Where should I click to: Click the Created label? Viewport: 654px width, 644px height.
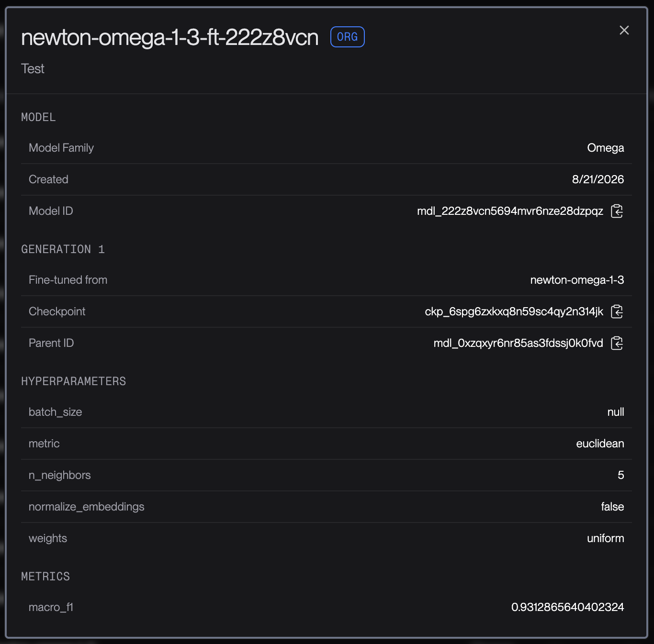48,179
